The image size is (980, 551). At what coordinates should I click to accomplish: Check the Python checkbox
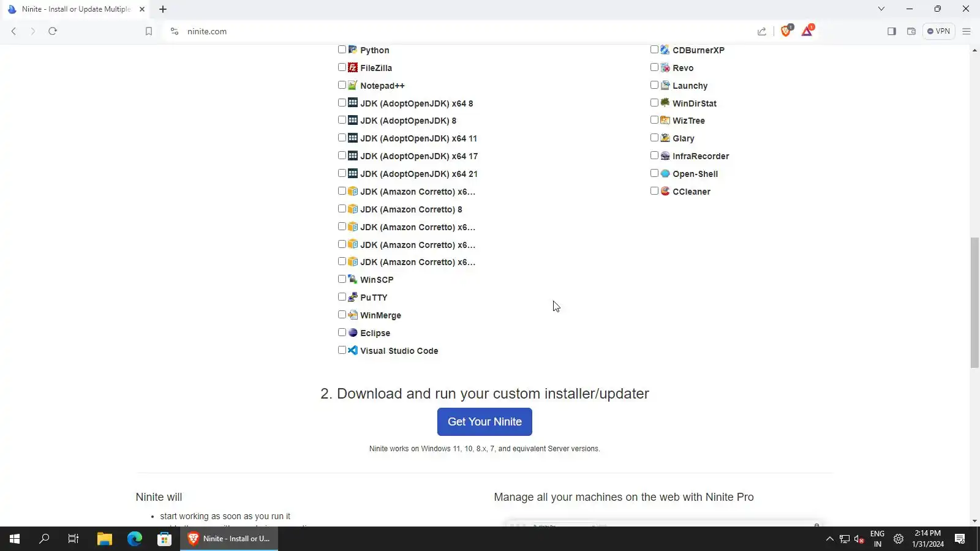pos(342,50)
